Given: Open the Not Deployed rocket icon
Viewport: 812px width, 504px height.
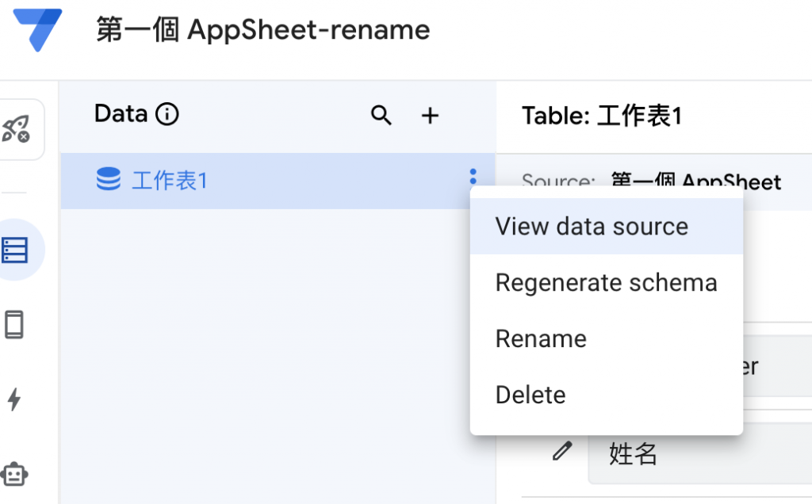Looking at the screenshot, I should [x=16, y=129].
